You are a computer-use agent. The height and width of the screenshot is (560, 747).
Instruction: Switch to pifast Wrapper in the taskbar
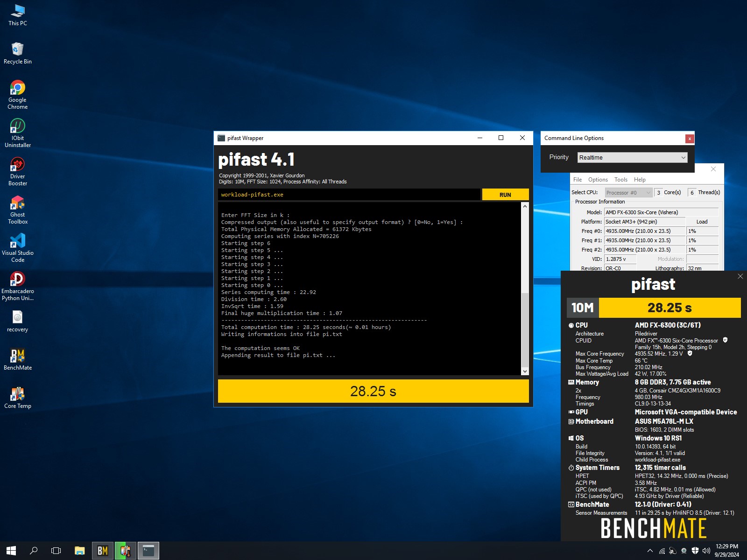148,551
